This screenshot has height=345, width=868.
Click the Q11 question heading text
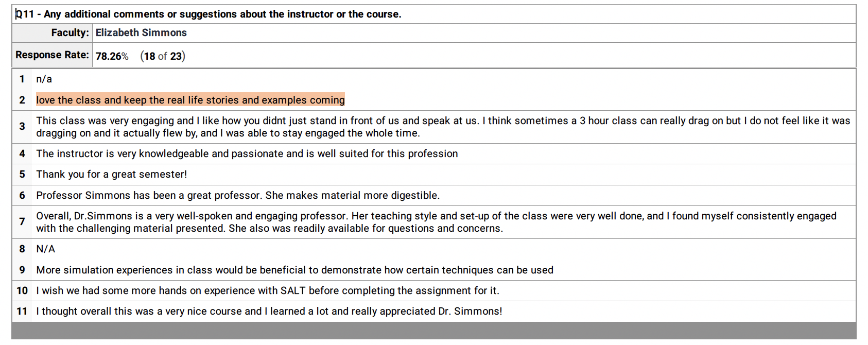pyautogui.click(x=209, y=14)
